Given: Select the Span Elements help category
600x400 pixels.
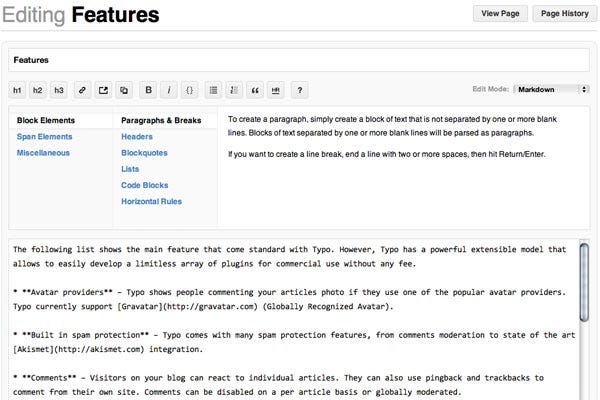Looking at the screenshot, I should tap(44, 137).
